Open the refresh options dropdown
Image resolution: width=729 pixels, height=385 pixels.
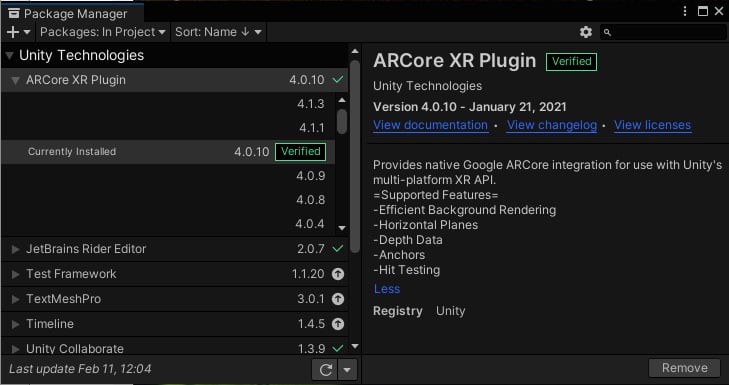point(347,370)
